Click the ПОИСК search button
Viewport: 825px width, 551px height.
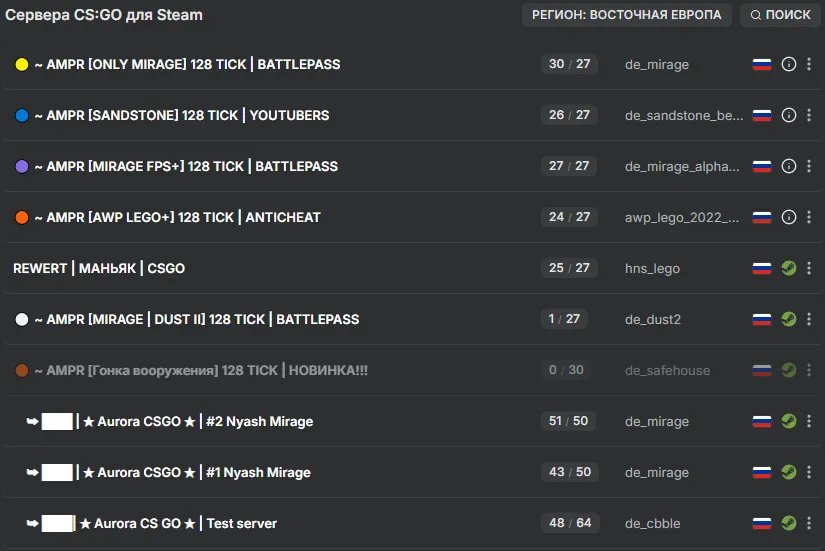point(780,15)
